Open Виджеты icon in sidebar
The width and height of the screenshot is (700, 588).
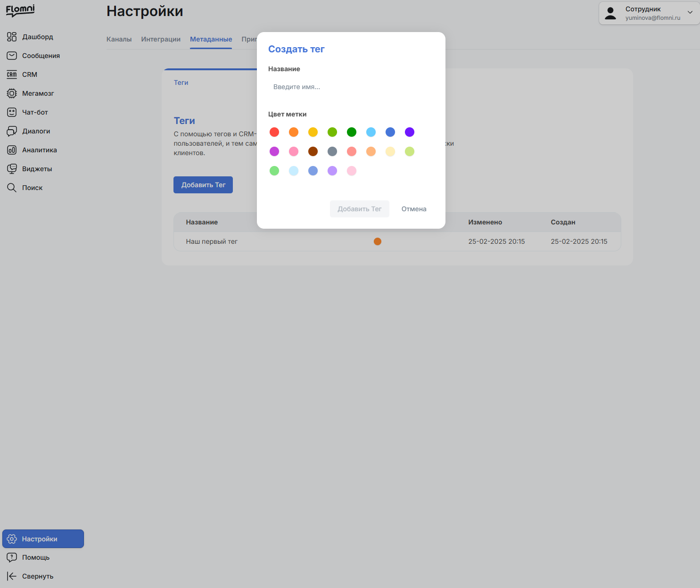click(12, 169)
